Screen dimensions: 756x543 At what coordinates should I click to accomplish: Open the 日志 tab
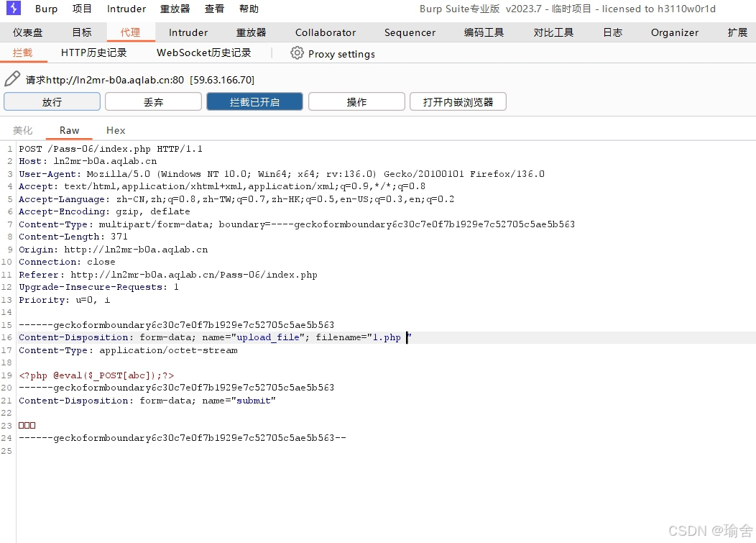click(613, 32)
